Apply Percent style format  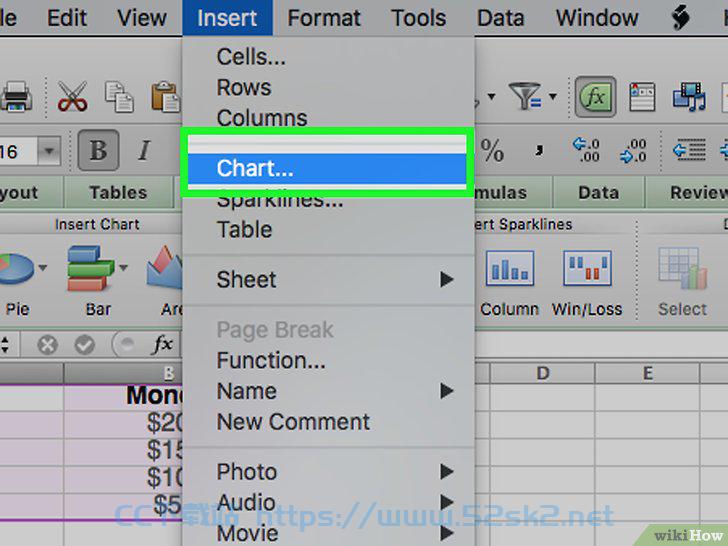[x=492, y=150]
